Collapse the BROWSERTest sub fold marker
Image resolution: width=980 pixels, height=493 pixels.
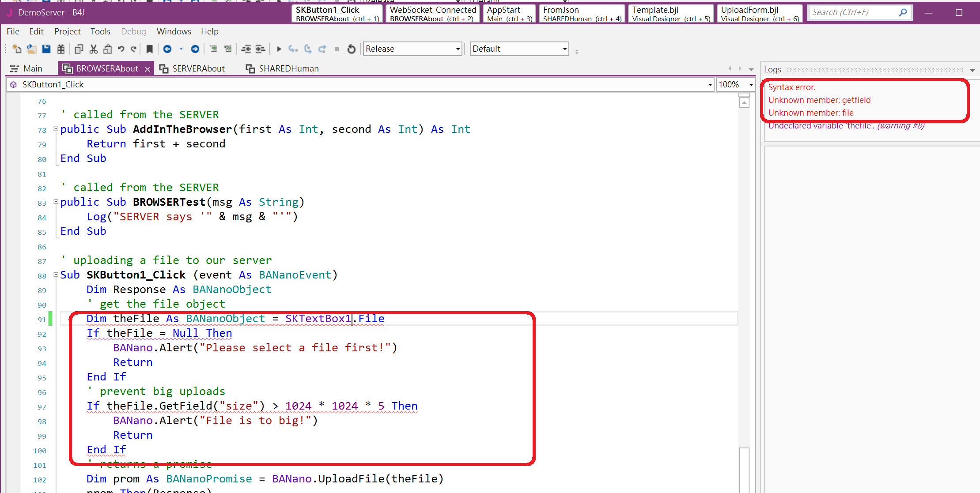coord(56,202)
